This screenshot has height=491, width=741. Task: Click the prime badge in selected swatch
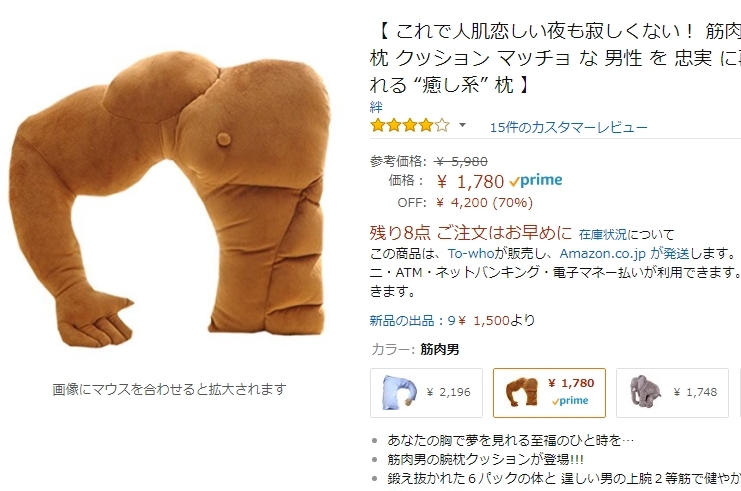(x=570, y=401)
